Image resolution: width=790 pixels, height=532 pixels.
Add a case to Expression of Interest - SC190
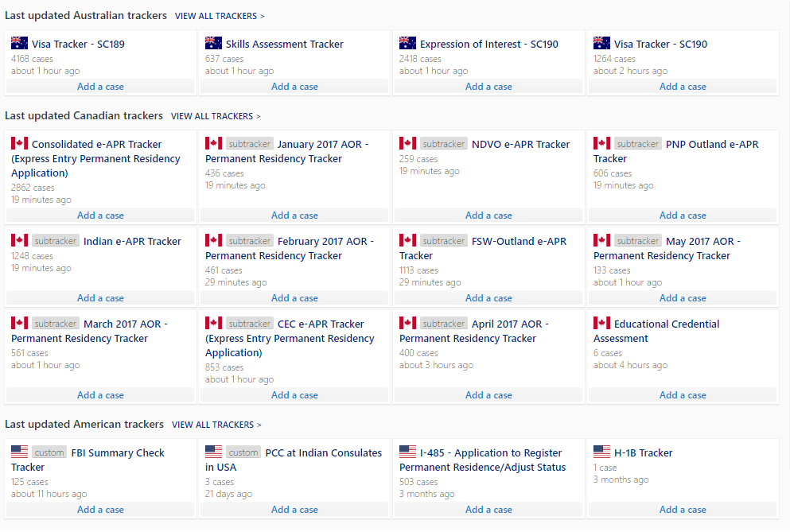point(488,87)
